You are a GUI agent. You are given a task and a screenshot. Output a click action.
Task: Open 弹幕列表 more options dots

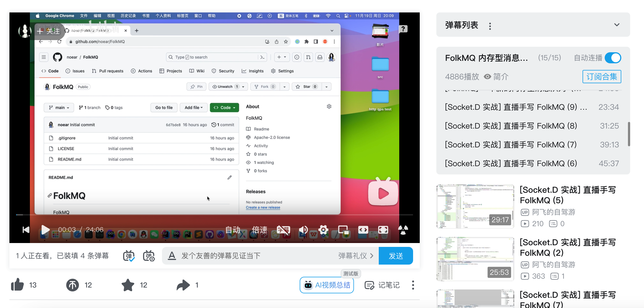490,26
